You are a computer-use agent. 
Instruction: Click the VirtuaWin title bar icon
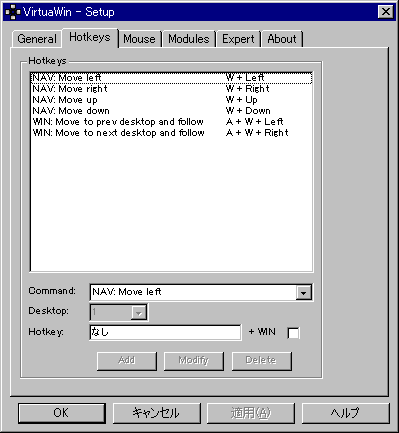[13, 12]
